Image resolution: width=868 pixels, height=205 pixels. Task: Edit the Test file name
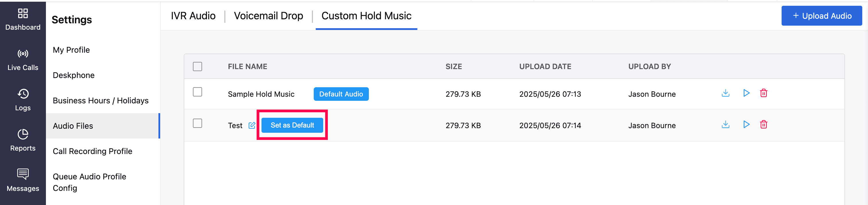pos(252,126)
